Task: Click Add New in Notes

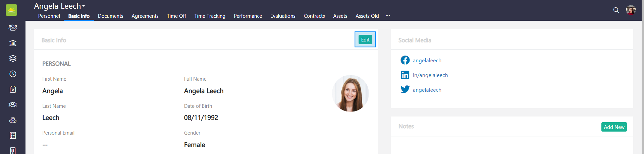Action: [614, 127]
